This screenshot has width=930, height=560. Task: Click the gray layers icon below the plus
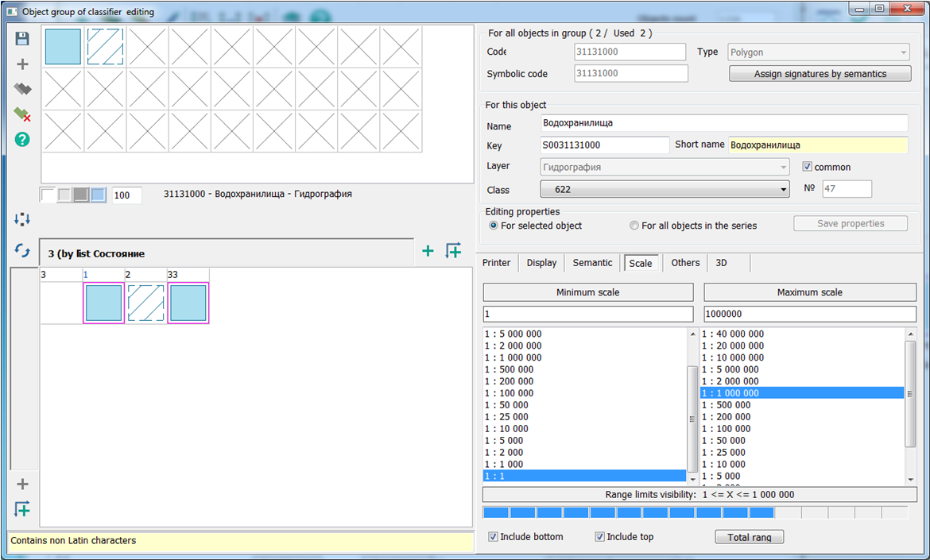tap(22, 90)
